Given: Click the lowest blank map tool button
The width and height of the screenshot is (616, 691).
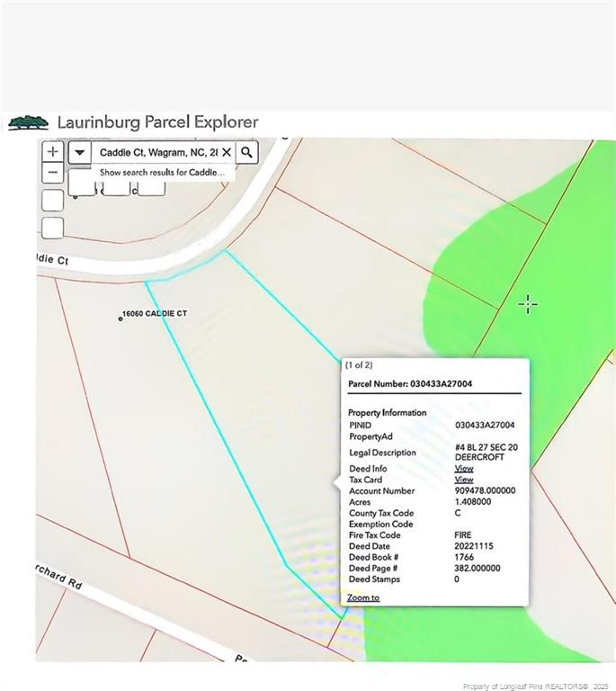Looking at the screenshot, I should tap(53, 228).
